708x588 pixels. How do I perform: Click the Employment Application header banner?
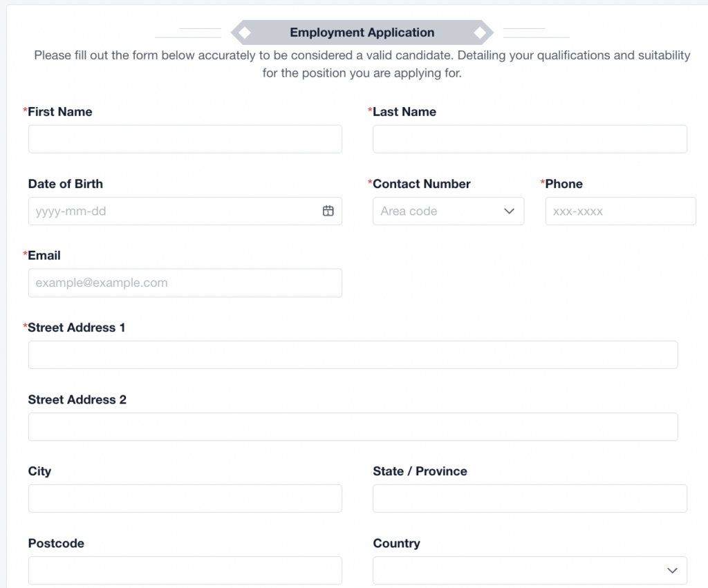362,32
